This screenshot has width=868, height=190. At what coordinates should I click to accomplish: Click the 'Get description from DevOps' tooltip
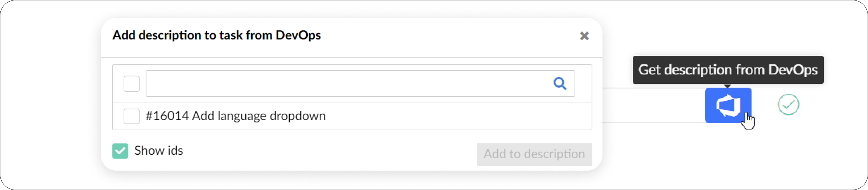727,70
